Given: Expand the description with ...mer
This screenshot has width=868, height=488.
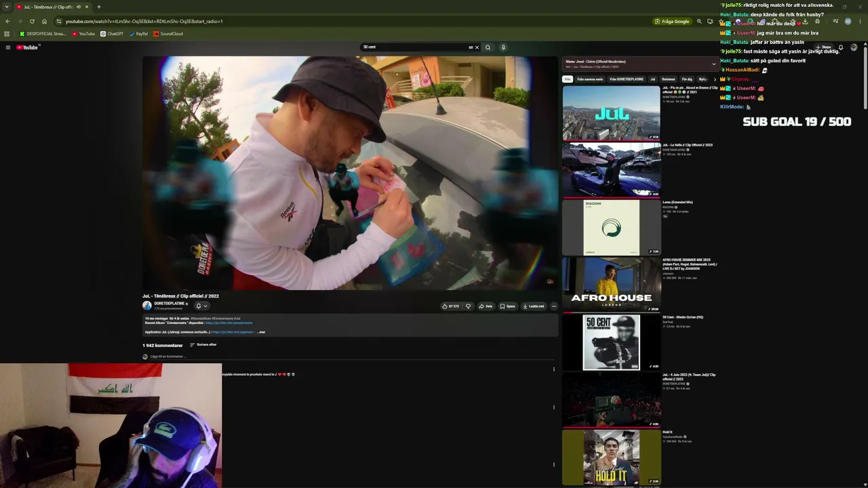Looking at the screenshot, I should pos(261,332).
